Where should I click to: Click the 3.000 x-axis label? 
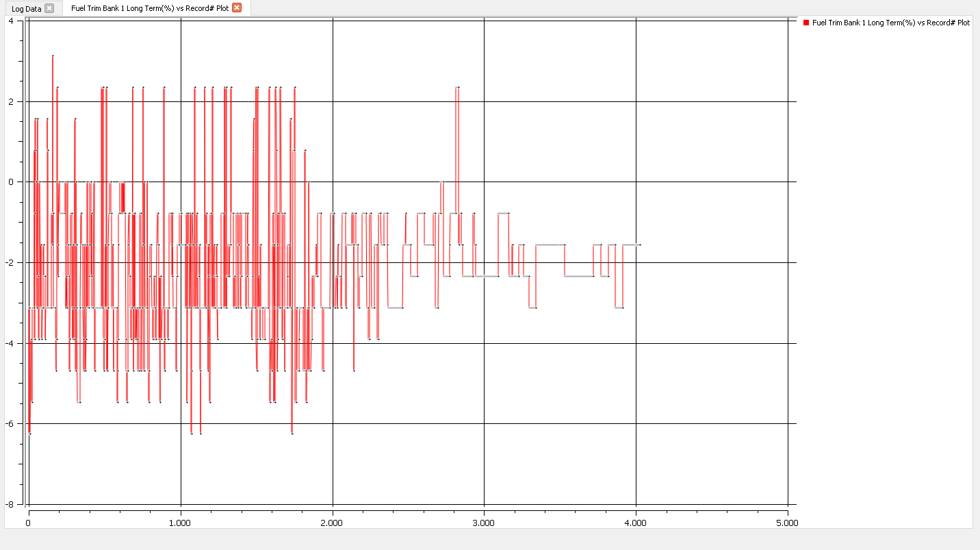(484, 523)
